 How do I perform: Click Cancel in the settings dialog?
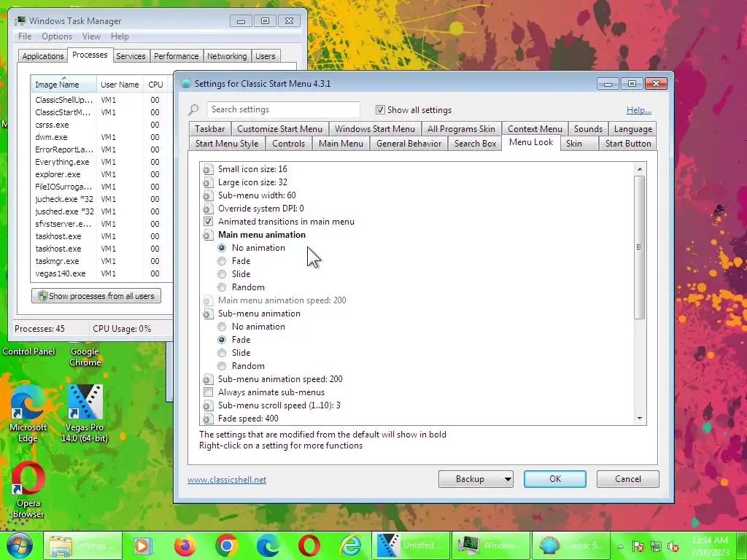click(x=628, y=479)
